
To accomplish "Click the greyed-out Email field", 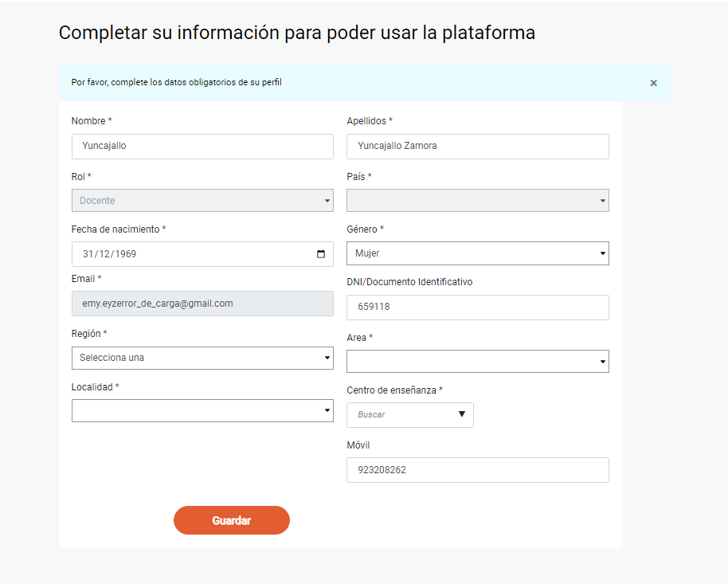I will [x=202, y=304].
